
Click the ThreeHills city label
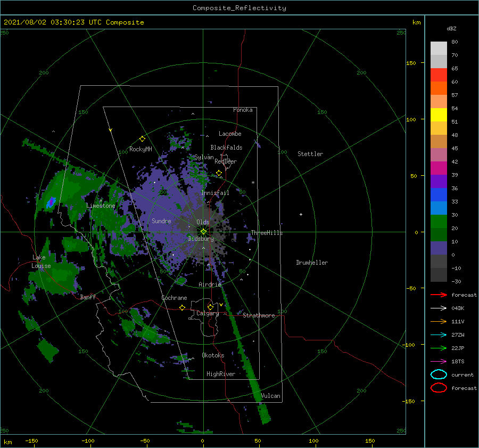[x=267, y=233]
